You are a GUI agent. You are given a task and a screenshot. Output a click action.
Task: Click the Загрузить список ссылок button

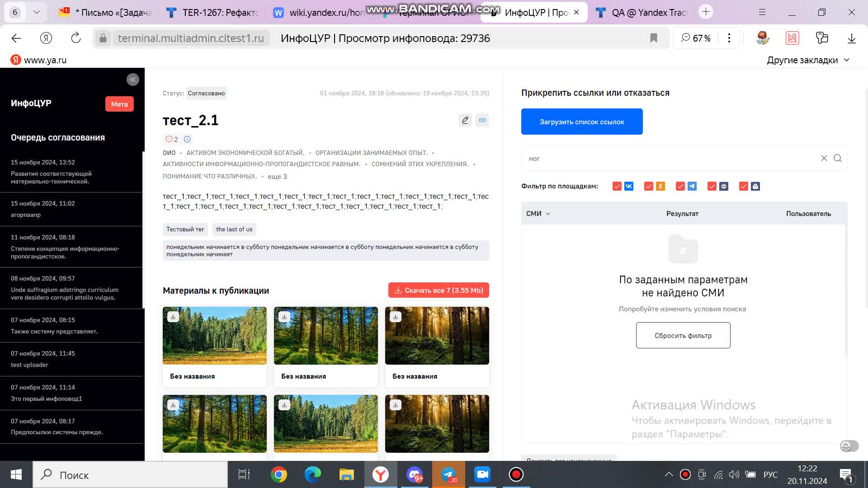(x=581, y=122)
